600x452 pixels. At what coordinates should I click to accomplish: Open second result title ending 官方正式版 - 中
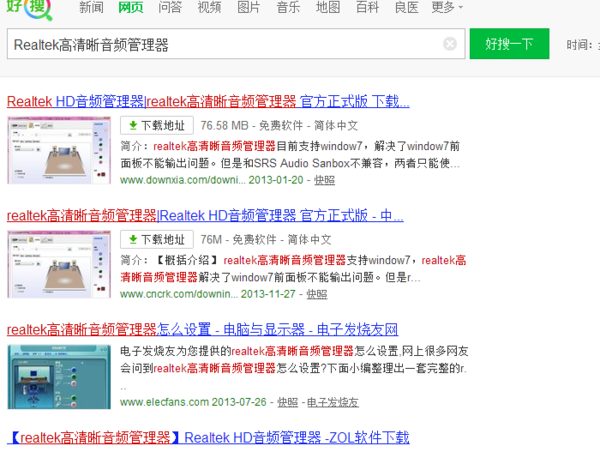pos(205,215)
